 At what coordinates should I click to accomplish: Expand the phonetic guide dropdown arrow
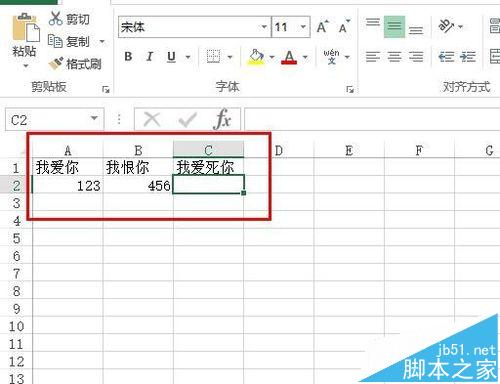click(347, 57)
